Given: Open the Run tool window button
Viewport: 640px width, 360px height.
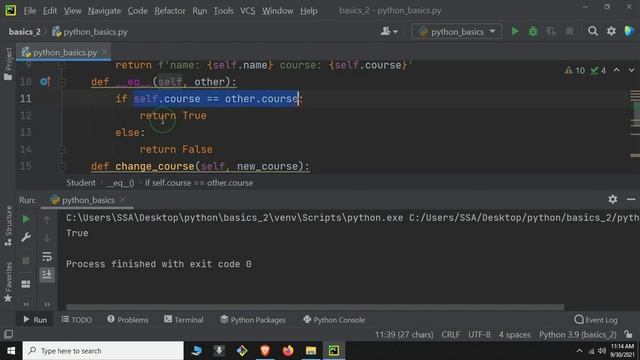Looking at the screenshot, I should 35,320.
